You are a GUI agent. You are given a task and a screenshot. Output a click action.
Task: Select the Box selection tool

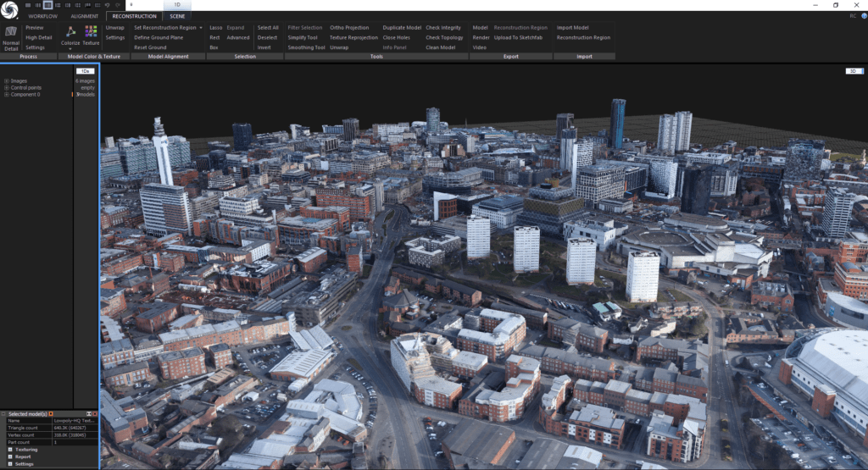(214, 47)
